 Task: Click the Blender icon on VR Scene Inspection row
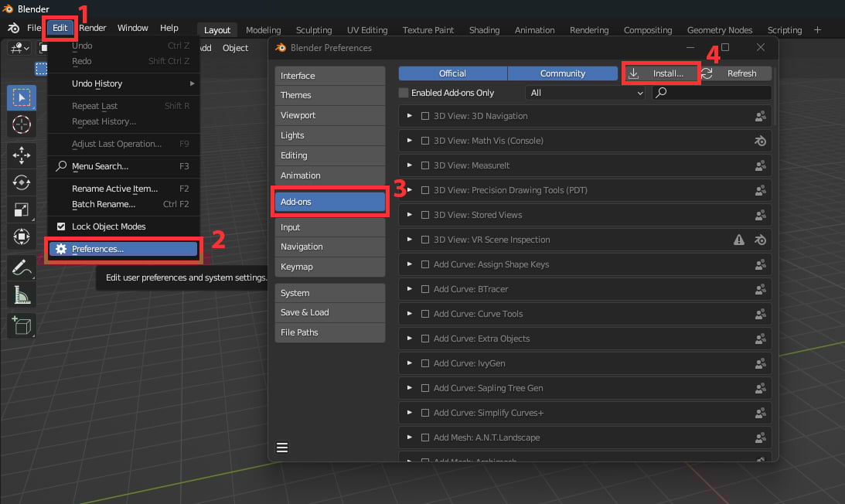(x=760, y=240)
